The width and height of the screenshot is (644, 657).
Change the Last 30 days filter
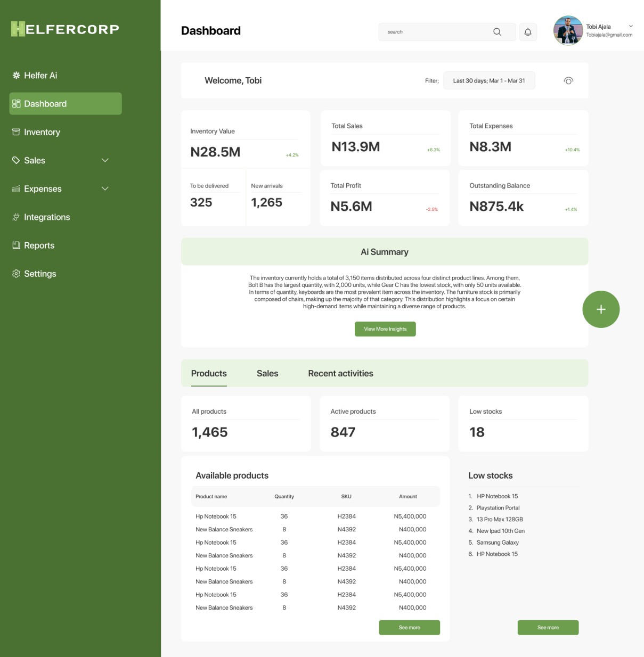tap(488, 80)
